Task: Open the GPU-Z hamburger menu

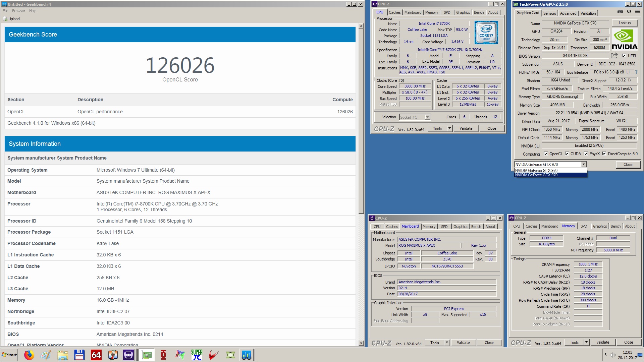Action: (637, 12)
